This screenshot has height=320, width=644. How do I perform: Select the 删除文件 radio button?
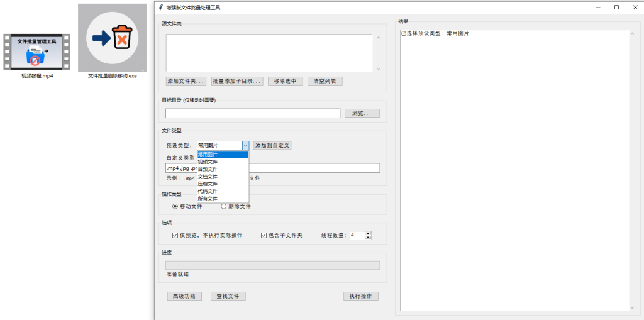pyautogui.click(x=224, y=206)
